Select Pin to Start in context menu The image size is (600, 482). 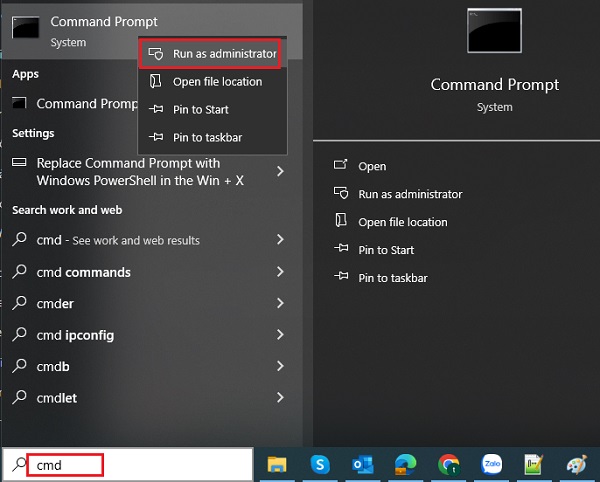pyautogui.click(x=212, y=109)
